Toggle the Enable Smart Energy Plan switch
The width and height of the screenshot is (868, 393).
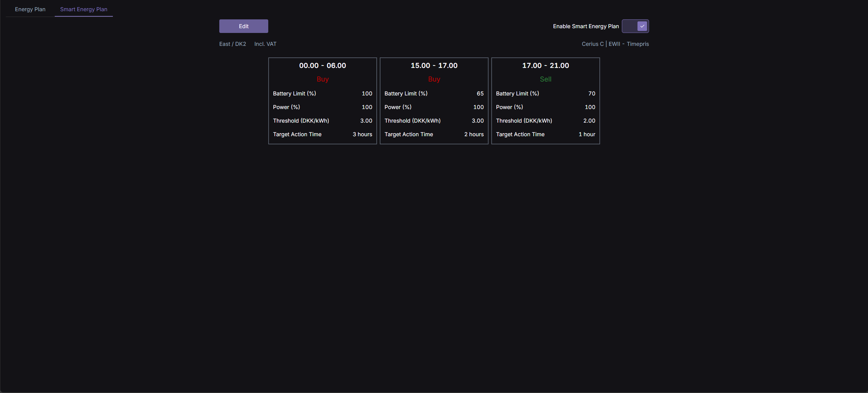tap(635, 26)
